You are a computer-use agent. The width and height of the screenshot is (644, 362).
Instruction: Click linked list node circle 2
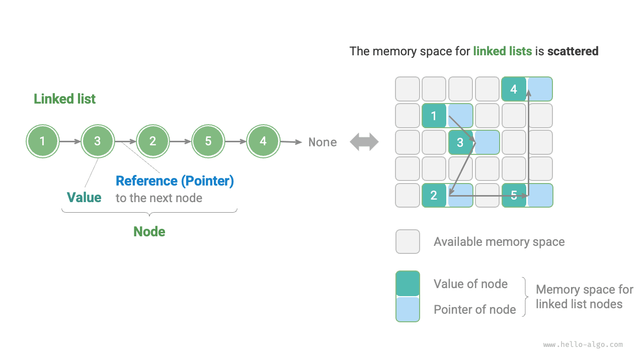153,141
